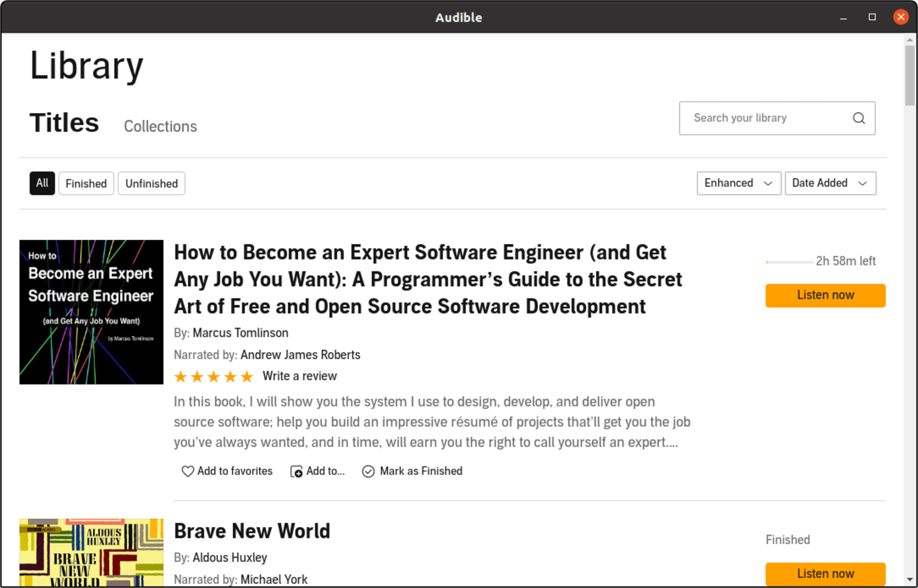This screenshot has width=918, height=588.
Task: Listen now to the Software Engineer book
Action: 826,295
